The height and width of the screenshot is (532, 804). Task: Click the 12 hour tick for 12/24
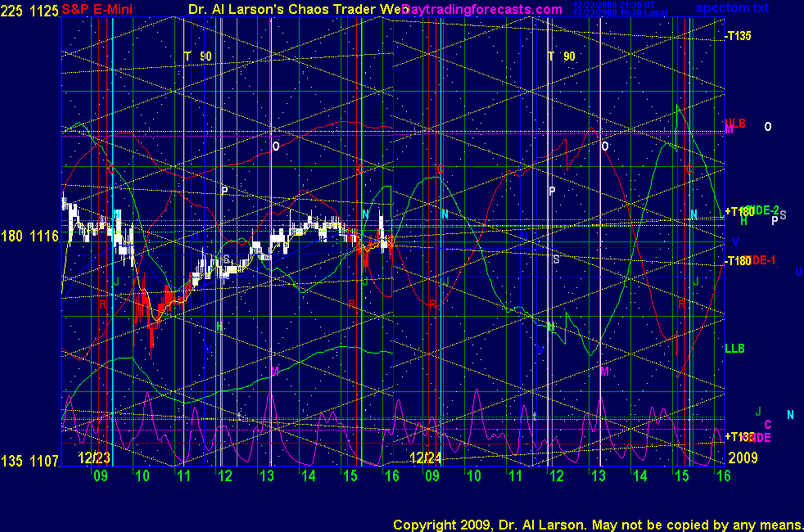557,476
